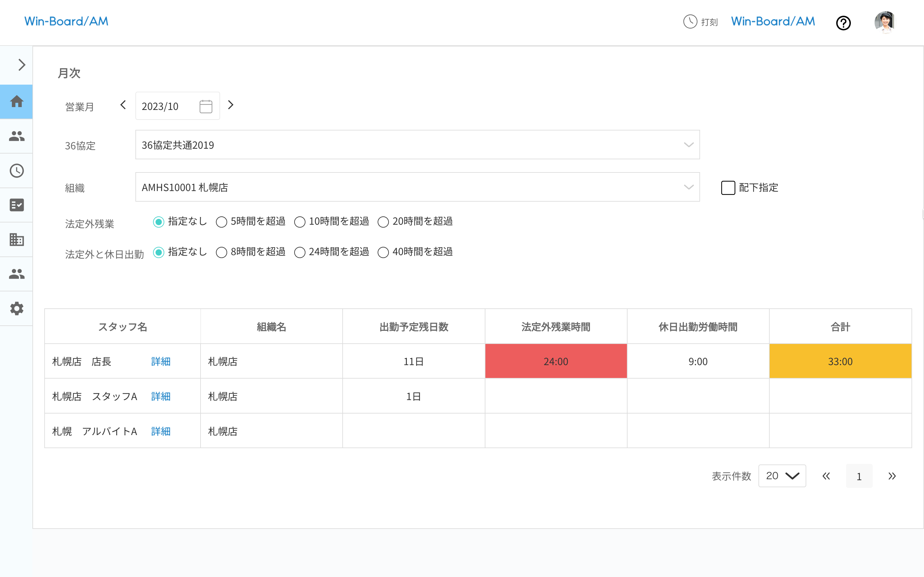Enable the 配下指定 checkbox
The image size is (924, 577).
tap(728, 188)
